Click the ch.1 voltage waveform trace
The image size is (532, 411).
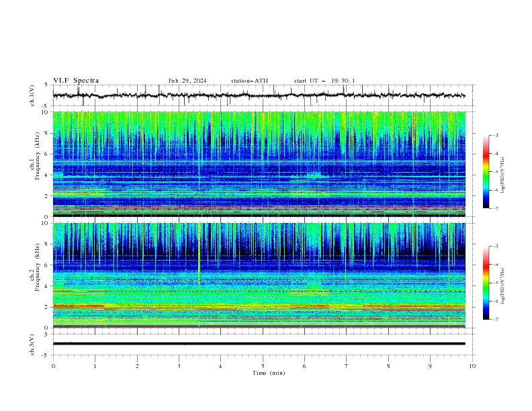[x=259, y=95]
